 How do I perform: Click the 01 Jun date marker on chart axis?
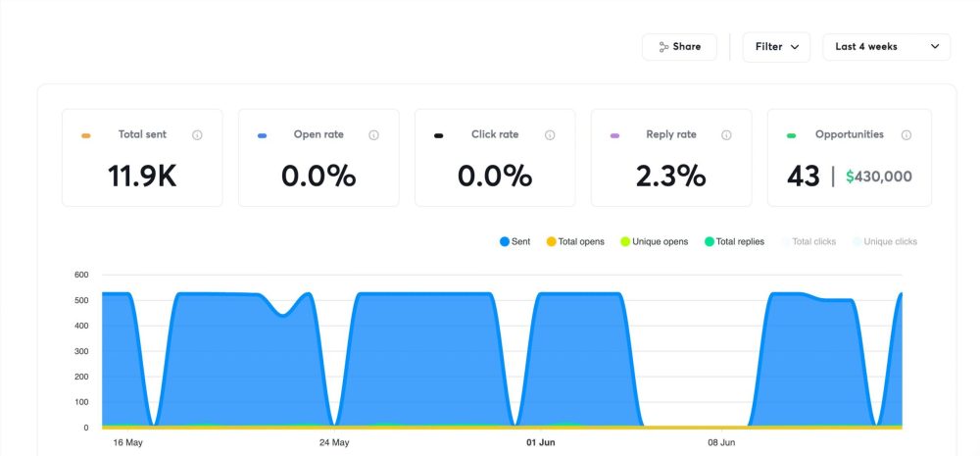pyautogui.click(x=540, y=442)
